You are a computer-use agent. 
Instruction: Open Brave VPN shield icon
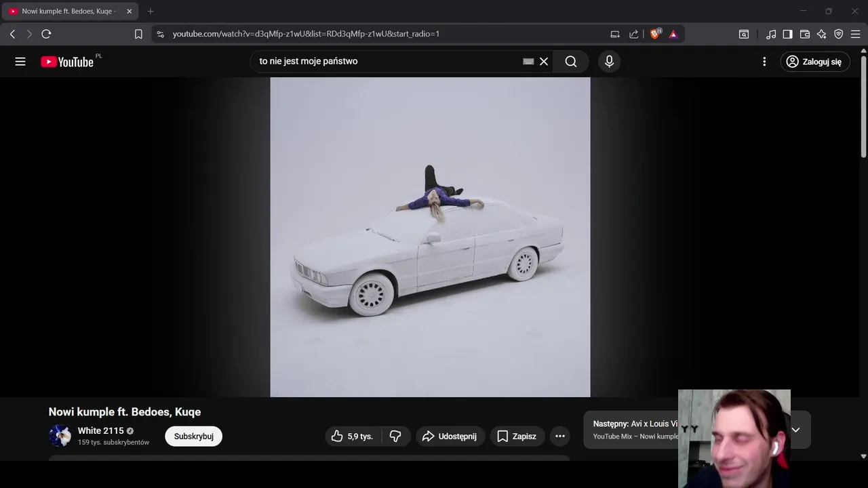pos(839,34)
